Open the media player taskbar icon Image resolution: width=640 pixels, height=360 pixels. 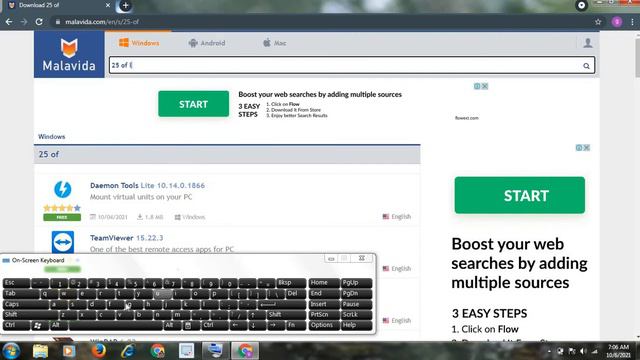[x=69, y=351]
